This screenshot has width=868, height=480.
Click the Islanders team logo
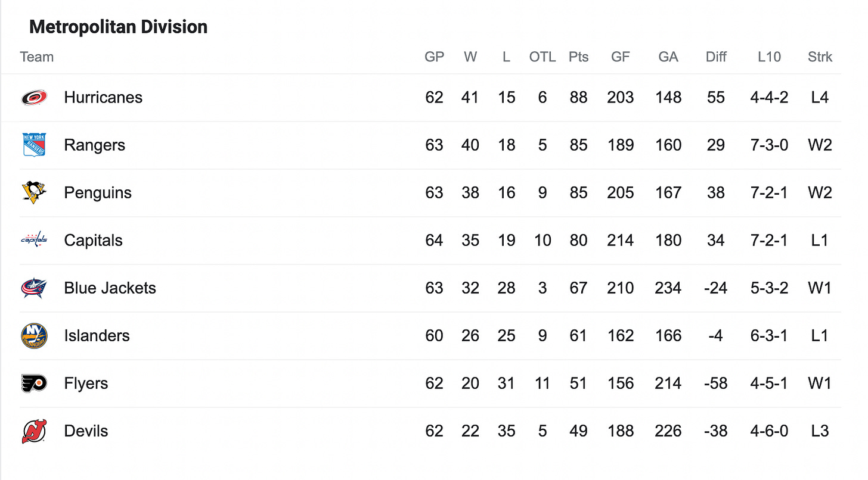coord(34,336)
